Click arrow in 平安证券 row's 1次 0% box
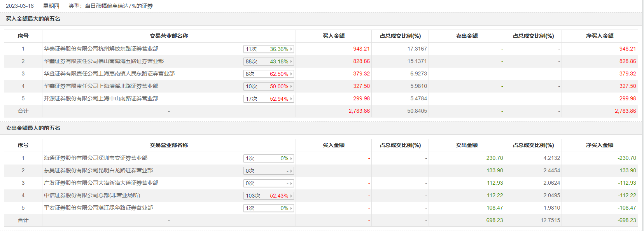Screen dimensions: 644x231 point(291,208)
